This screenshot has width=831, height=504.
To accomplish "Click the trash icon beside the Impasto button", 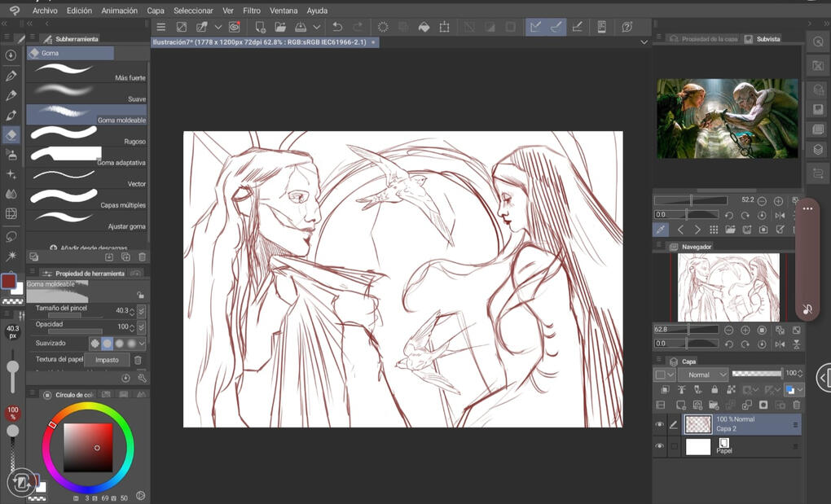I will pos(138,360).
